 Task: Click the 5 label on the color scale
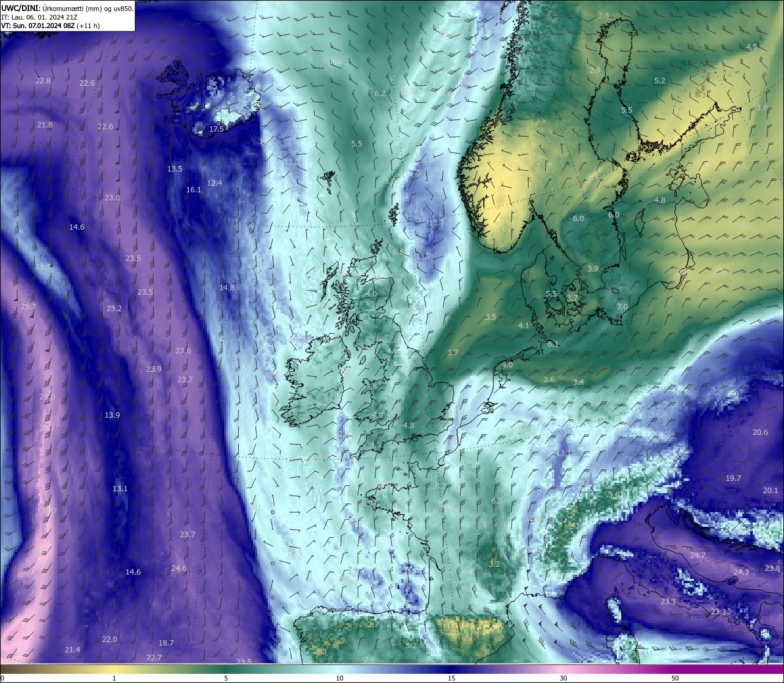tap(226, 678)
